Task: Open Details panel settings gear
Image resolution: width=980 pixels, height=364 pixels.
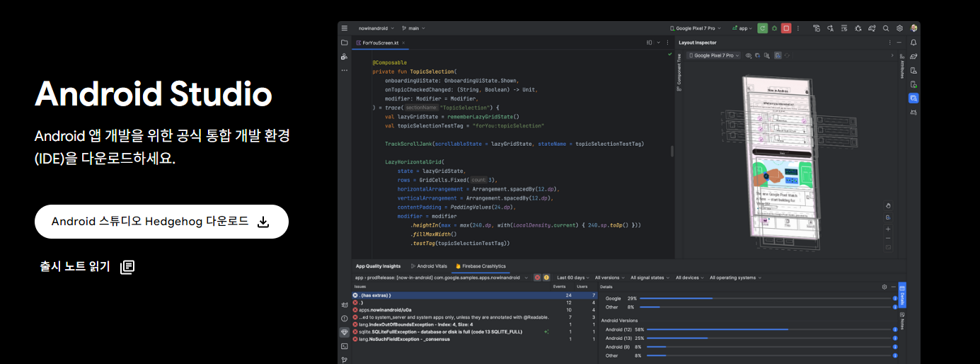Action: (x=884, y=287)
